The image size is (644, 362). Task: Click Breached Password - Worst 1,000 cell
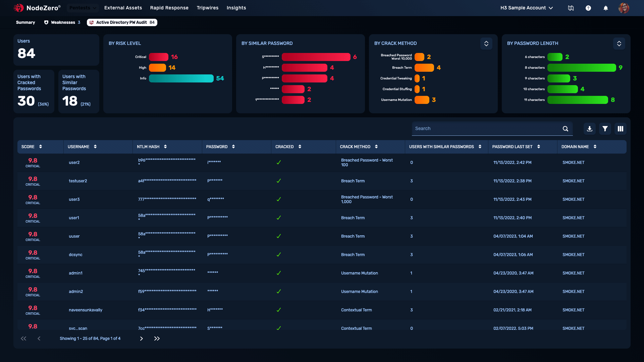[x=367, y=199]
